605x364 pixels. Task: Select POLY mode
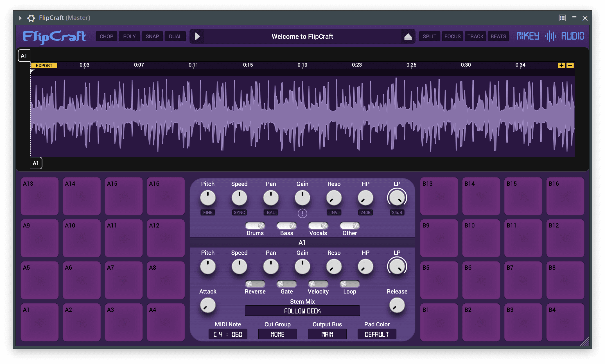tap(129, 37)
